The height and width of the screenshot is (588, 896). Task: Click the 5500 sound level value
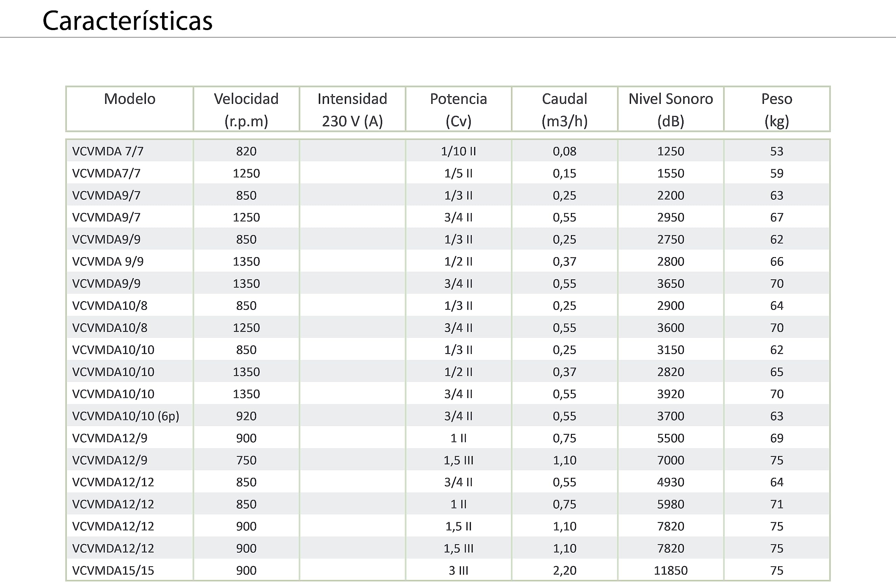point(671,438)
